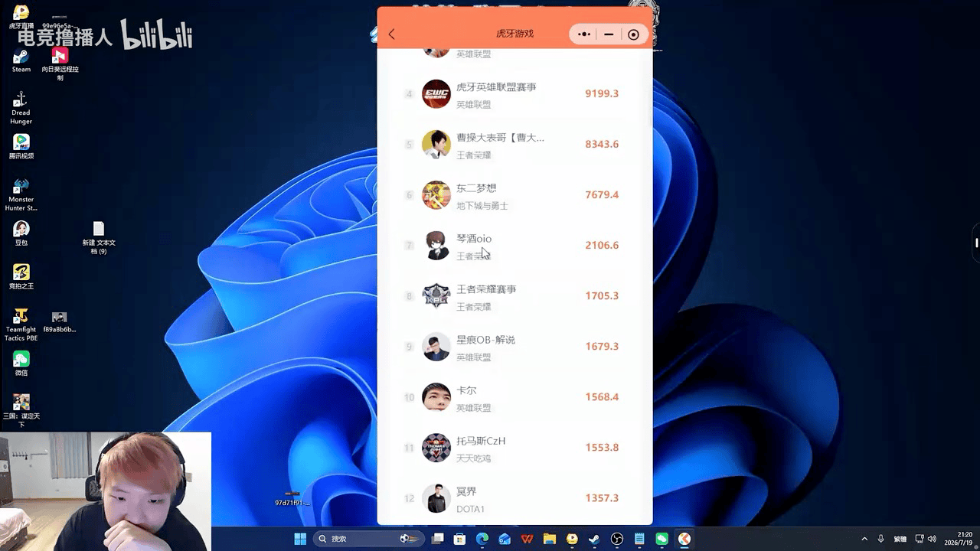
Task: Open Task View from the taskbar
Action: 437,539
